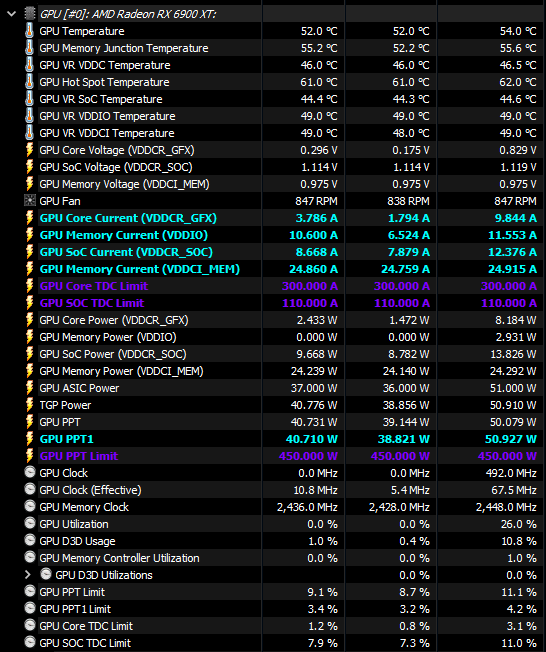Click lightning icon beside TGP Power
Viewport: 546px width, 652px height.
click(30, 405)
